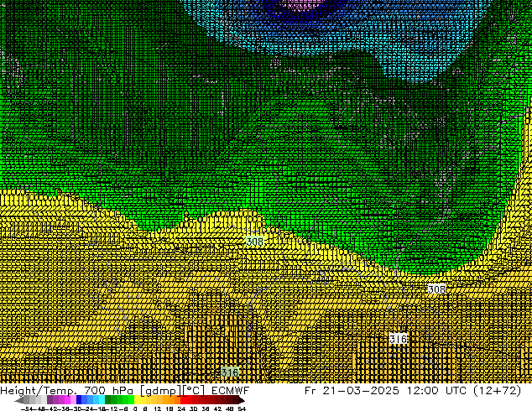Click the 308 contour label on green box
The height and width of the screenshot is (411, 532).
tap(255, 242)
